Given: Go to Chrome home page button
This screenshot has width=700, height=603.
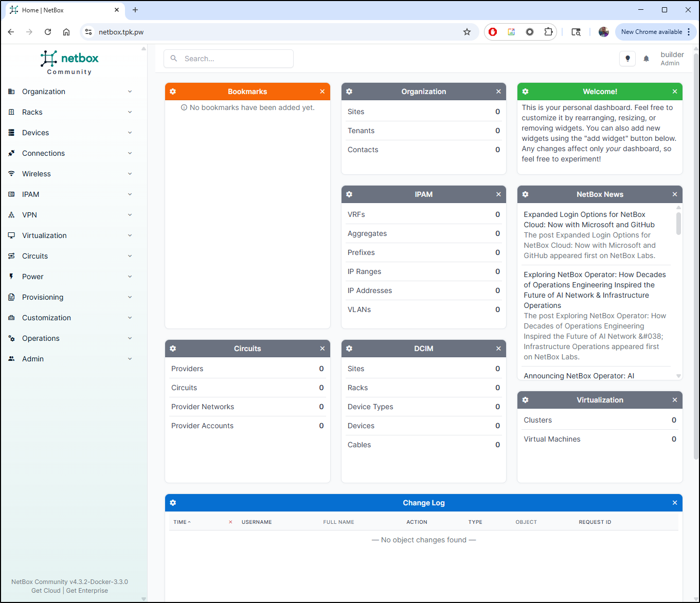Looking at the screenshot, I should pos(66,32).
